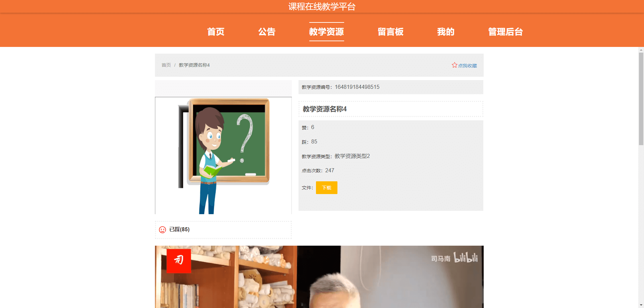Select the 教学资源 navigation tab
The height and width of the screenshot is (308, 644).
coord(326,32)
